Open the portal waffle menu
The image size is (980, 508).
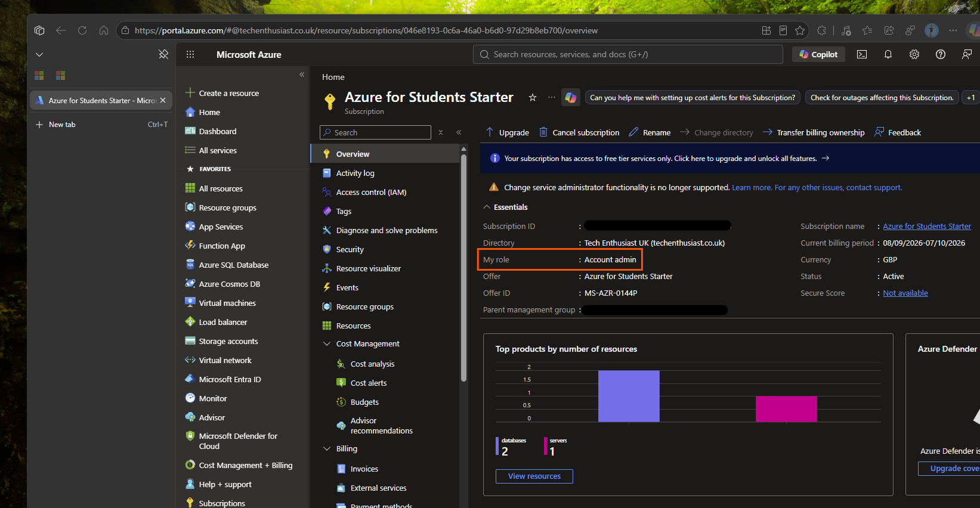point(190,54)
